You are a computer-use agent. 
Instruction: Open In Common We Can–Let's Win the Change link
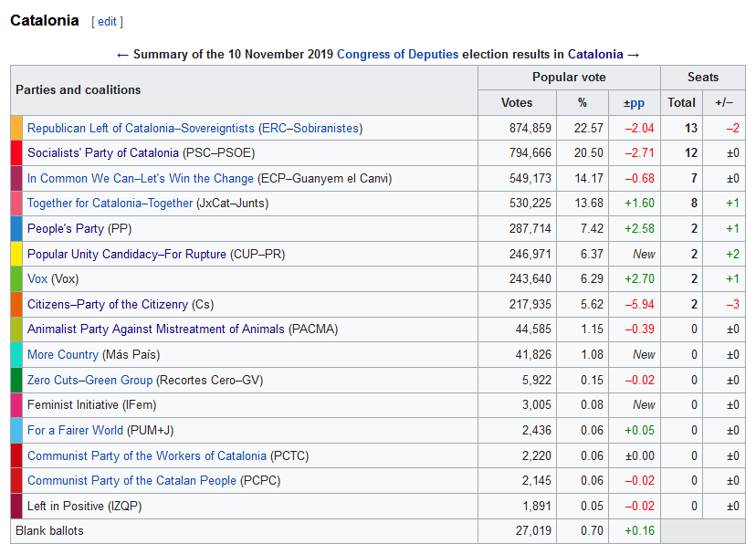141,178
